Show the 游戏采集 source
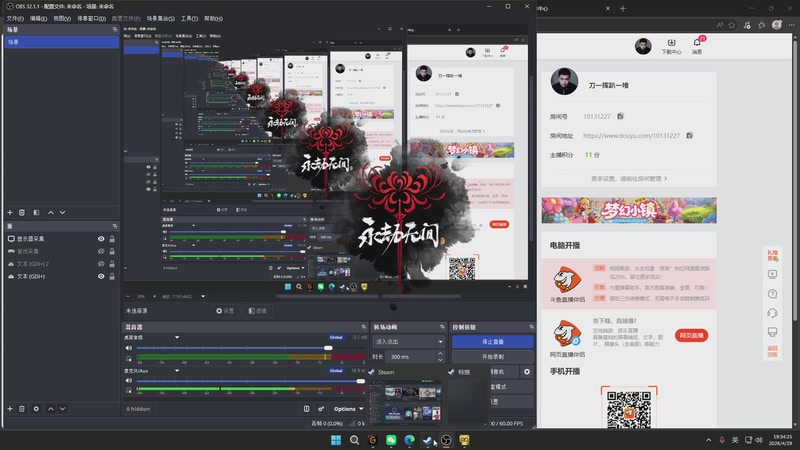Image resolution: width=800 pixels, height=450 pixels. point(101,251)
